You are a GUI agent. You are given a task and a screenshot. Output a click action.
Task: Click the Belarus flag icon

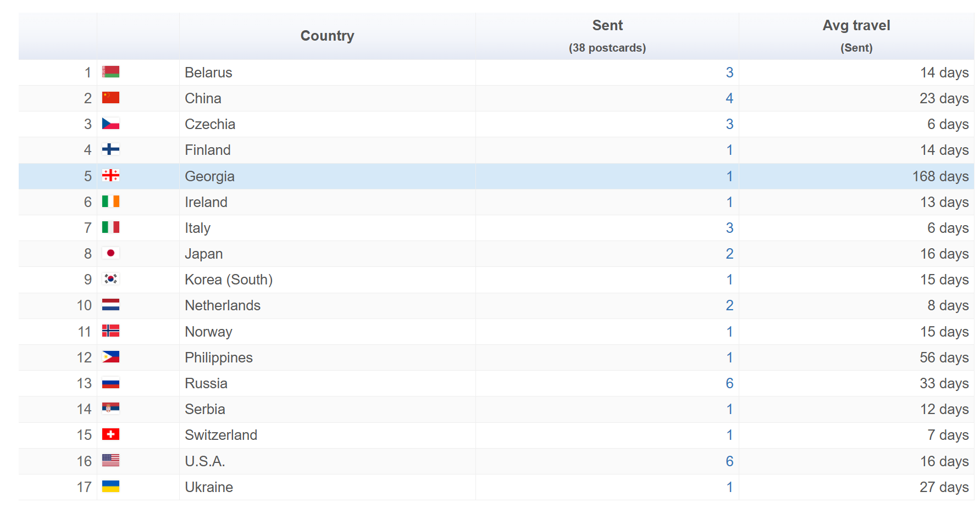tap(110, 72)
